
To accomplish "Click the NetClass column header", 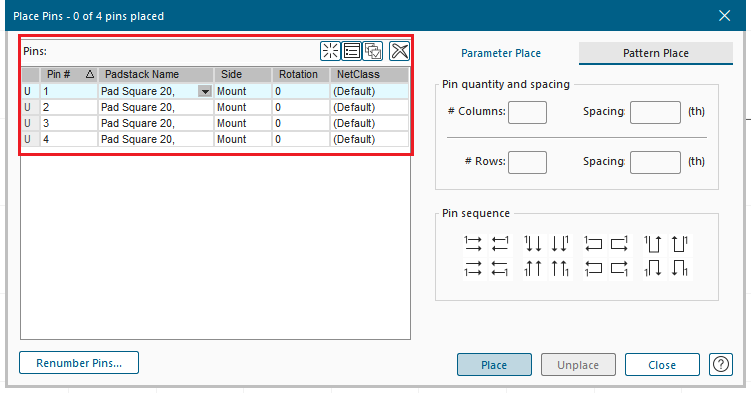I will coord(369,74).
